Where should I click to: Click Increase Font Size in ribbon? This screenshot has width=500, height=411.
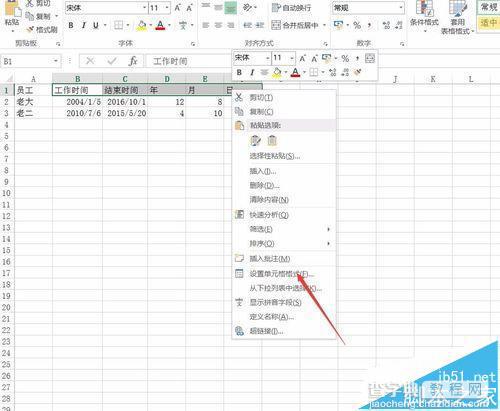pos(178,8)
